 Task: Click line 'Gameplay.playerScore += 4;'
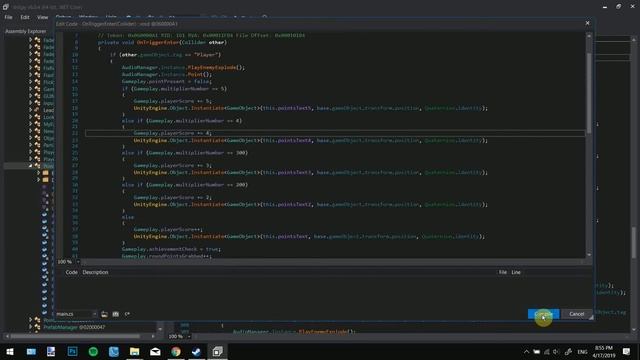[172, 133]
